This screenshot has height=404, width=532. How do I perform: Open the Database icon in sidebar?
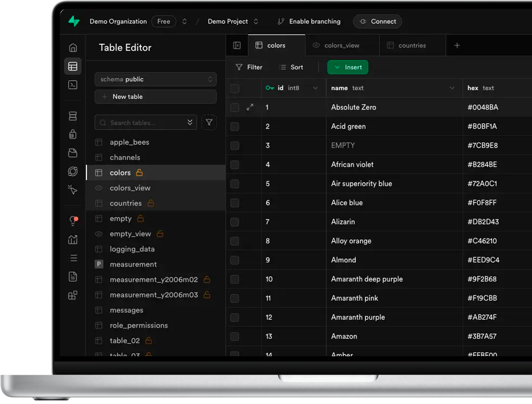point(73,116)
